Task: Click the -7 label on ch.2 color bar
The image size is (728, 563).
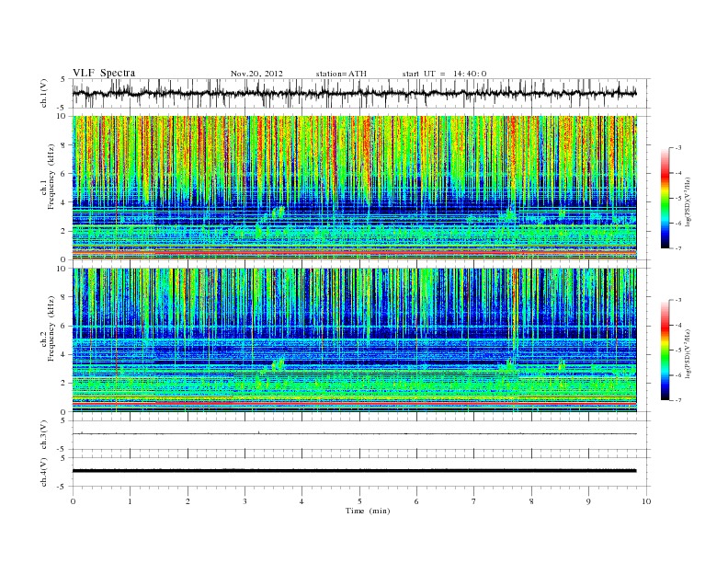Action: [x=678, y=400]
